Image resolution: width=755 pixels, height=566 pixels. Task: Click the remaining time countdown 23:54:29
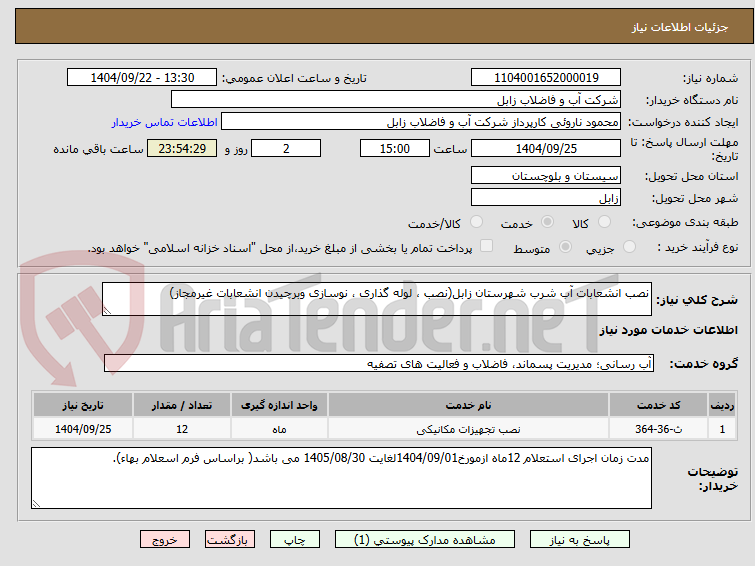182,148
